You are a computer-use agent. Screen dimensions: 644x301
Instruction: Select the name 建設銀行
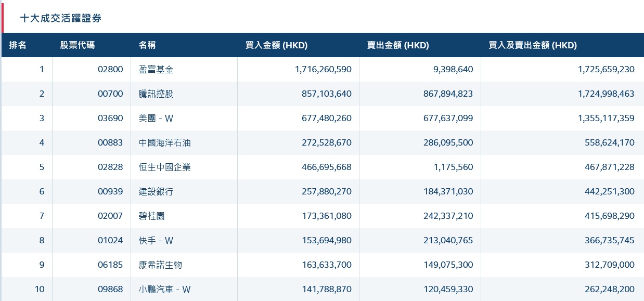(156, 191)
